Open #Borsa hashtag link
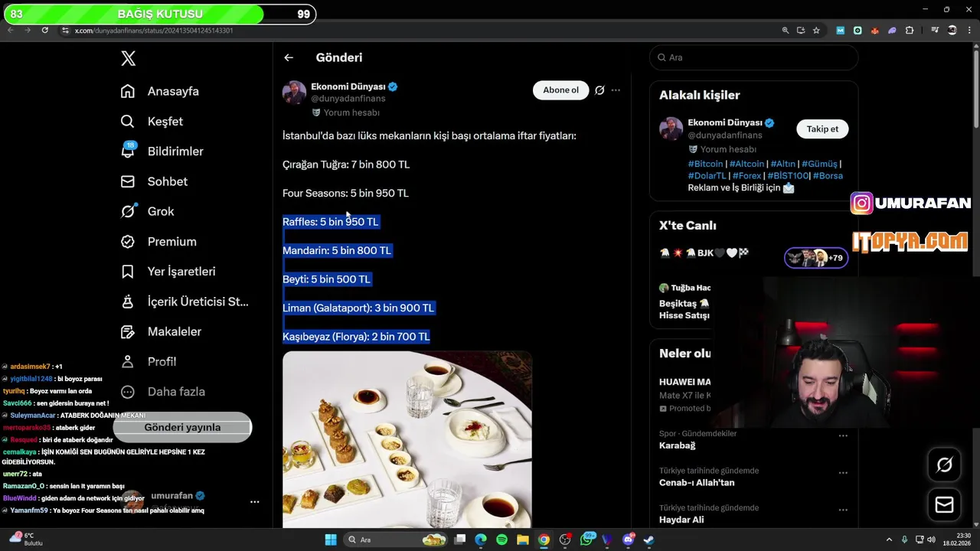The width and height of the screenshot is (980, 551). [828, 176]
